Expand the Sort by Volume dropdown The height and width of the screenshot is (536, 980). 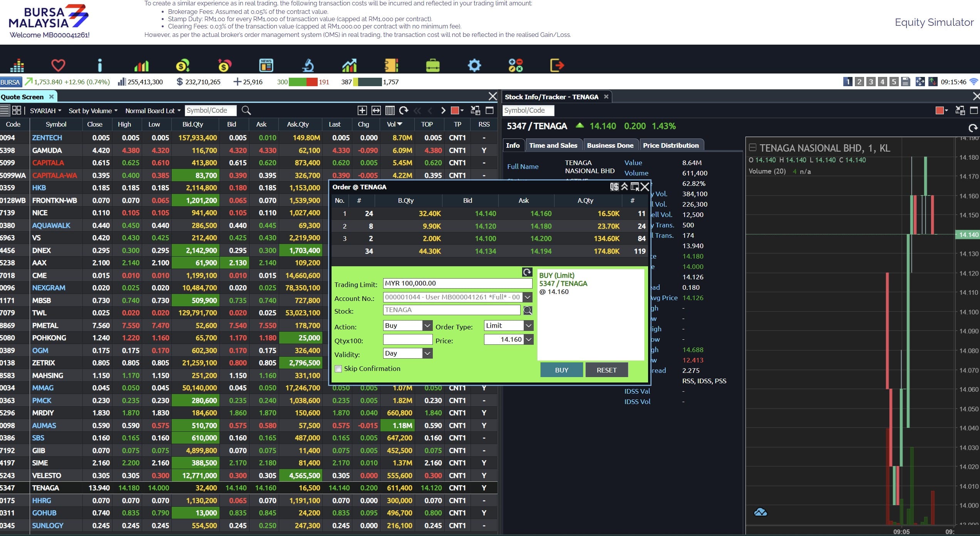pyautogui.click(x=93, y=111)
